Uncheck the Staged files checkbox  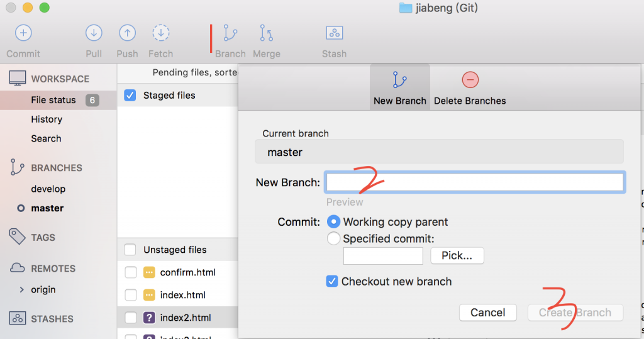(x=130, y=96)
